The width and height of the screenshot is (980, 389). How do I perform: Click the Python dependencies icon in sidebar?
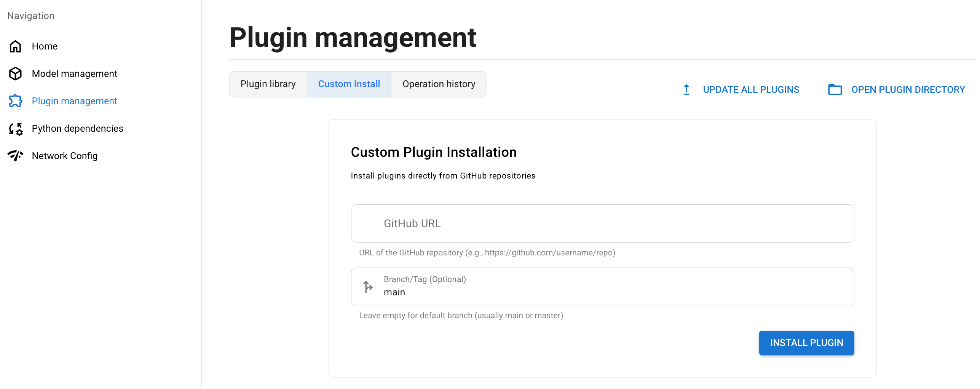15,129
